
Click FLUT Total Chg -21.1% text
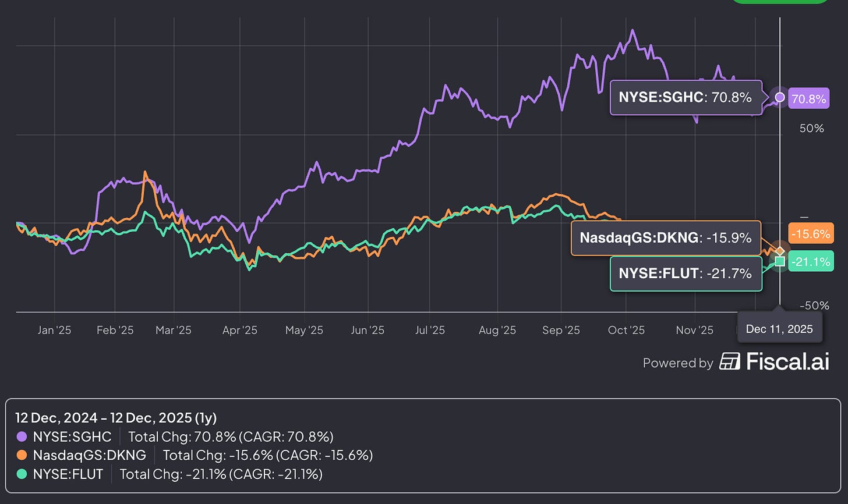(x=221, y=474)
